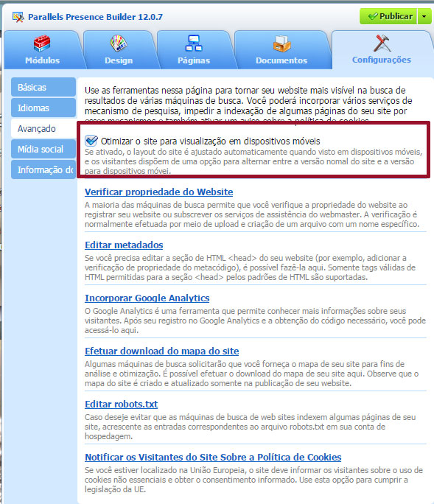
Task: Click the Editar metadados link
Action: [124, 245]
